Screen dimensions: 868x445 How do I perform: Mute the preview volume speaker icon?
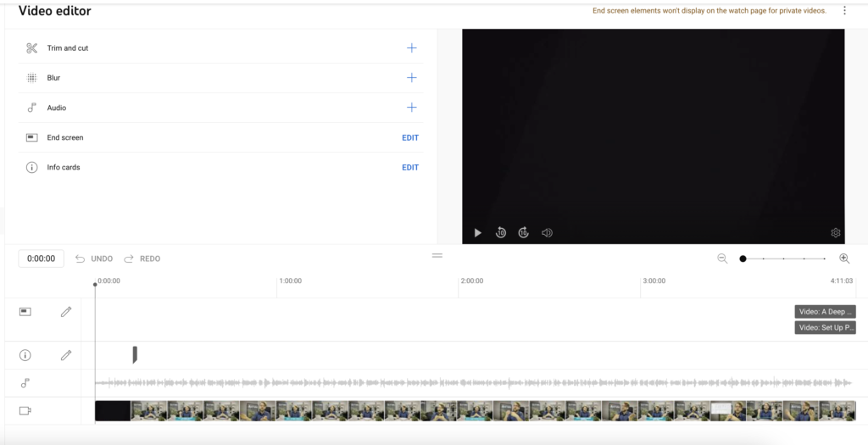pos(547,233)
